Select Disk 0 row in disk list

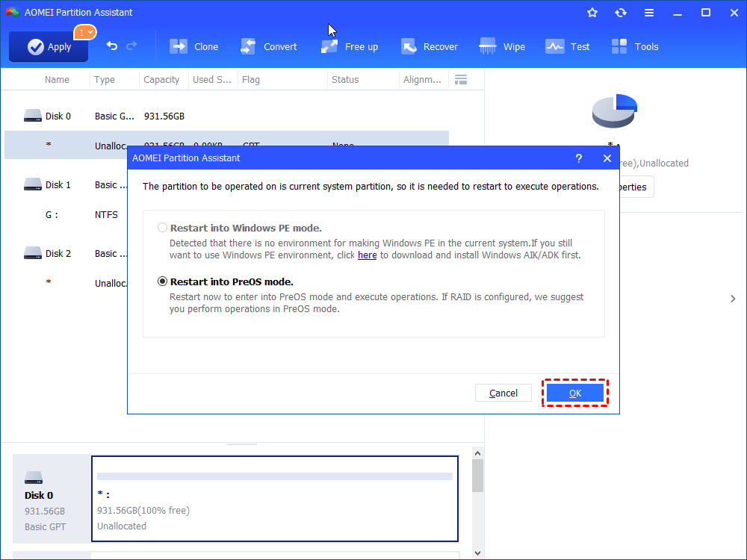point(227,116)
